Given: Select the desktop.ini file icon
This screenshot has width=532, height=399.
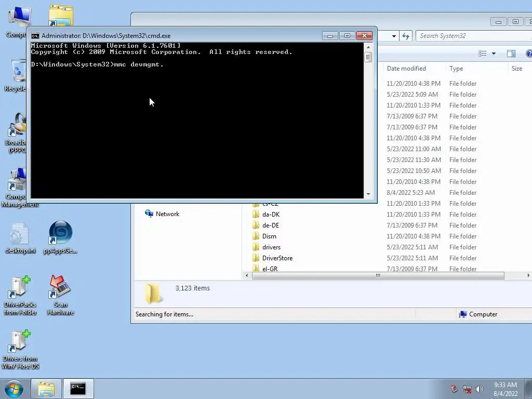Looking at the screenshot, I should [20, 238].
